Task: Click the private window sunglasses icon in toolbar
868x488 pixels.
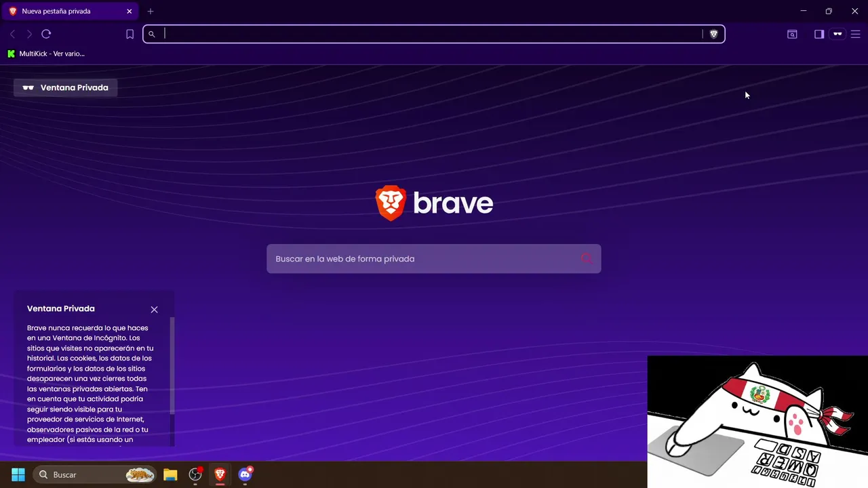Action: (837, 34)
